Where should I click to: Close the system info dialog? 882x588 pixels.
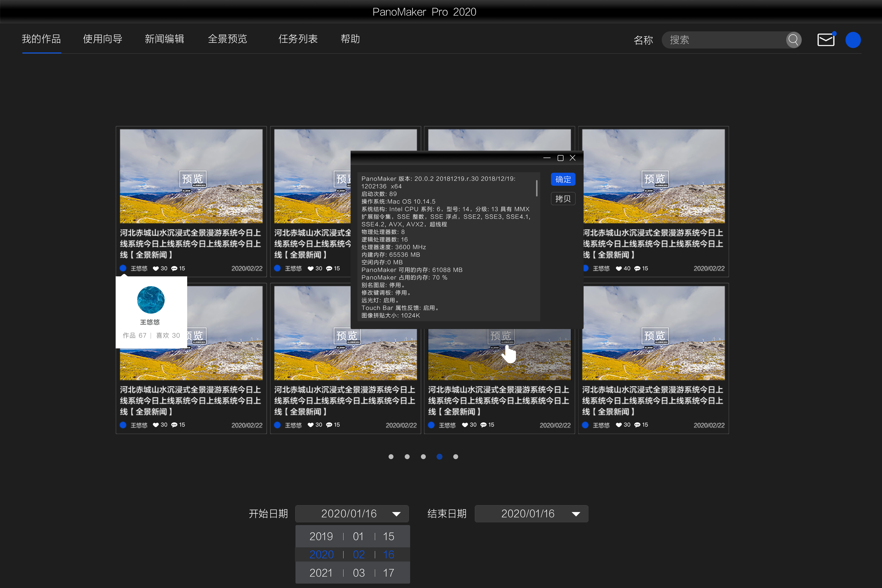573,158
